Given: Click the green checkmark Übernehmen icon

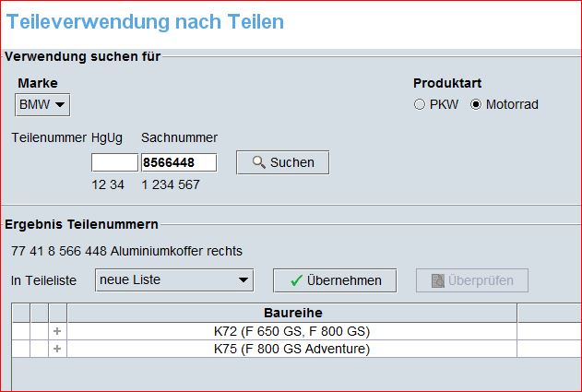Looking at the screenshot, I should point(296,280).
